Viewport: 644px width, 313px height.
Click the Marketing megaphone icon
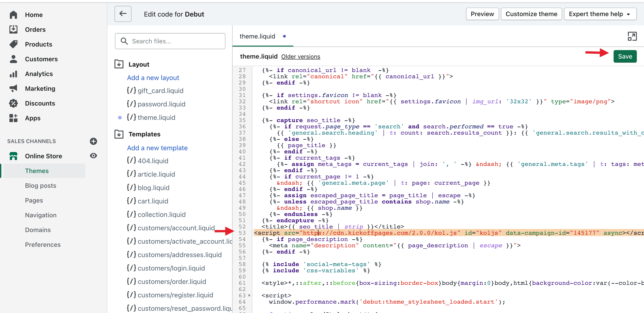tap(13, 88)
